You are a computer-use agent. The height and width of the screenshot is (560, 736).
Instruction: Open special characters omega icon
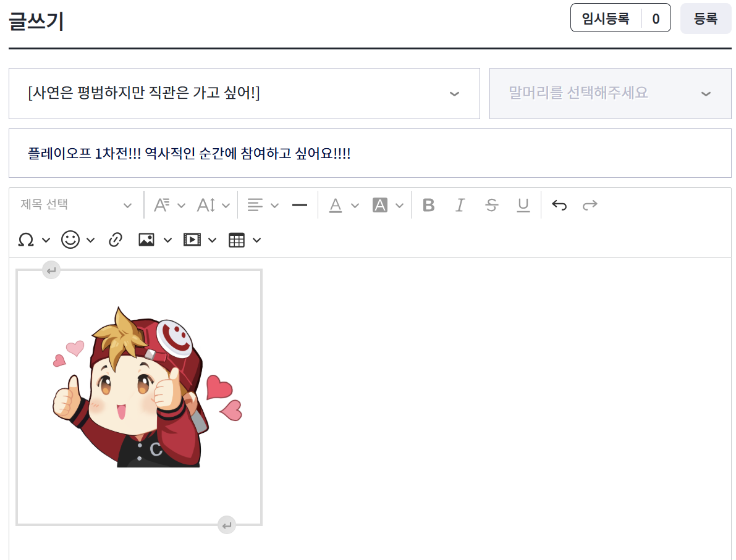(26, 240)
